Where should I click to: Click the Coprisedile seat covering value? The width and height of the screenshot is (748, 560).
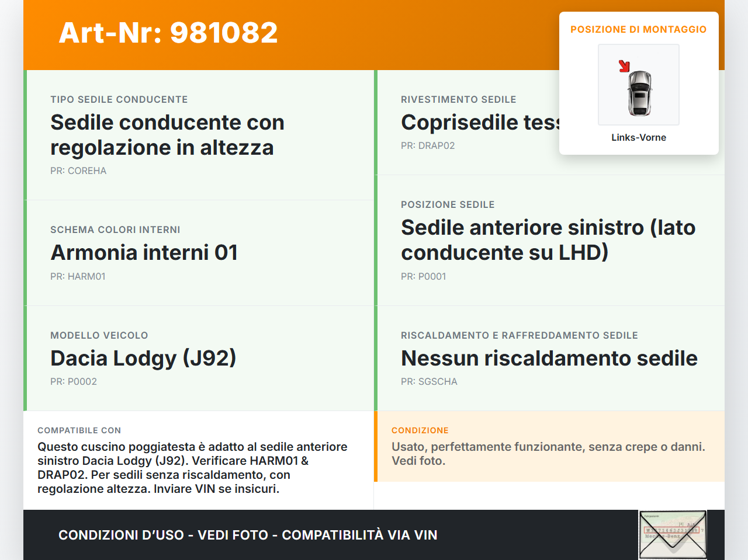tap(480, 123)
